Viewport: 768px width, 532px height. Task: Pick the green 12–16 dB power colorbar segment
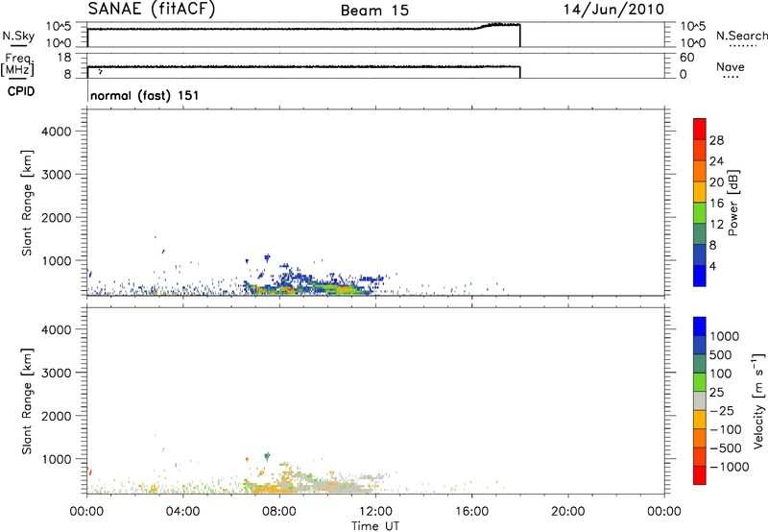(700, 212)
